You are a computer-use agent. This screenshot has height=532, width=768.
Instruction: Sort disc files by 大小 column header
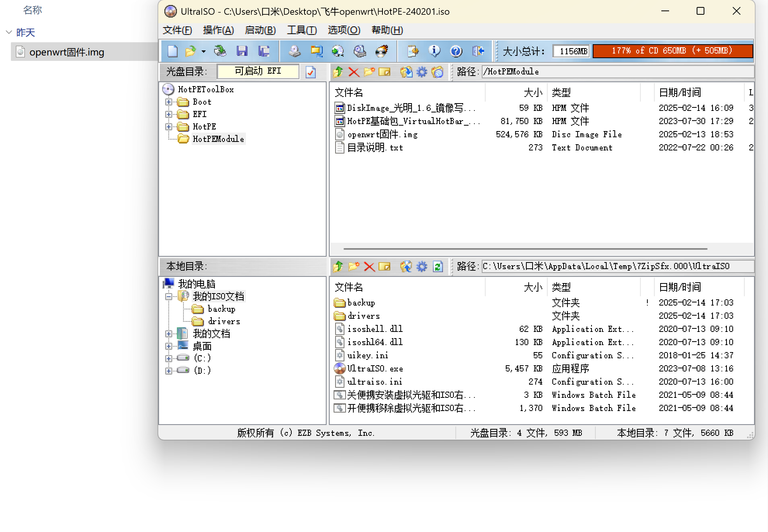tap(516, 93)
